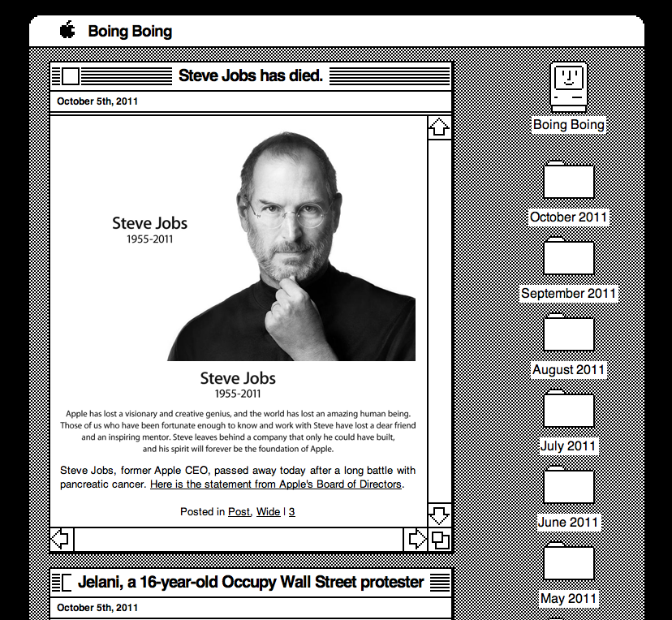Click the right arrow on horizontal scrollbar
The width and height of the screenshot is (672, 620).
coord(416,539)
